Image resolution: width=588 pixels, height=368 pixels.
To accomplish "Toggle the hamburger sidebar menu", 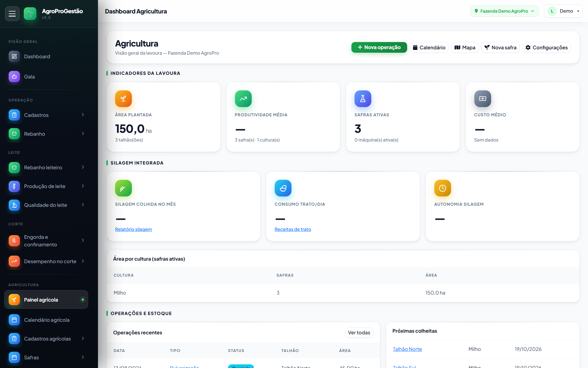I will coord(12,13).
